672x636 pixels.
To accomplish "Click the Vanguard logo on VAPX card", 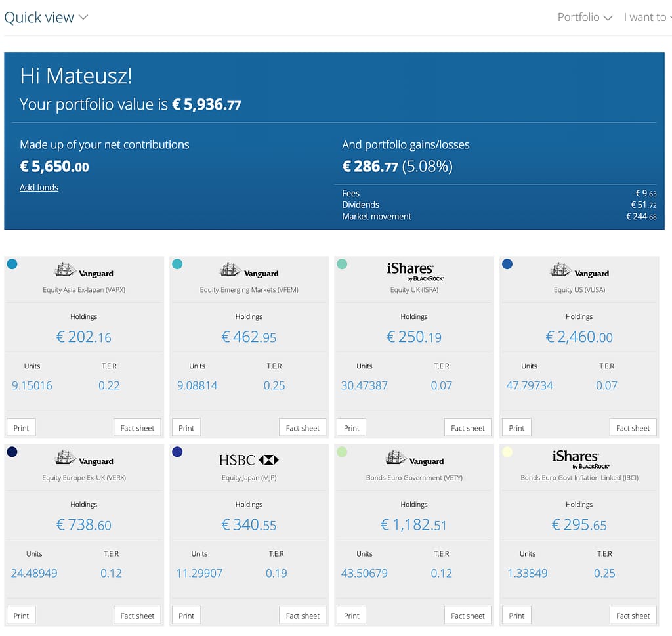I will pos(84,270).
